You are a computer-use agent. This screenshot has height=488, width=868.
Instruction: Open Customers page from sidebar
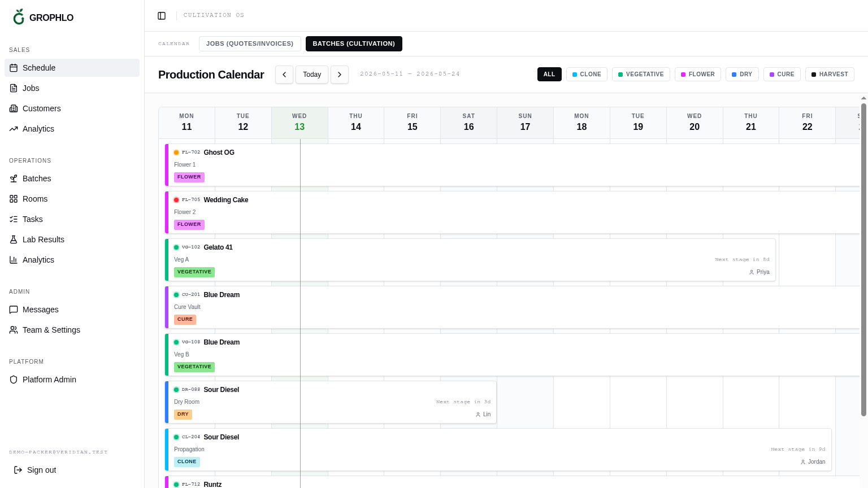[72, 108]
